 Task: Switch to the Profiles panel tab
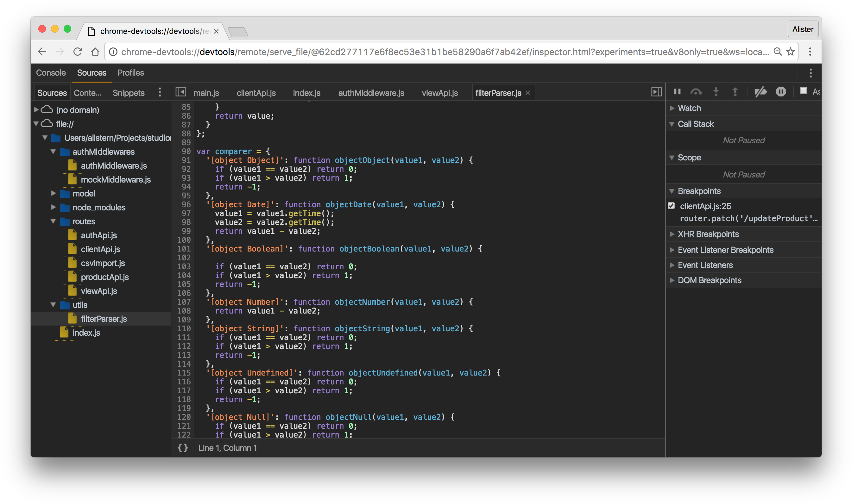coord(131,73)
